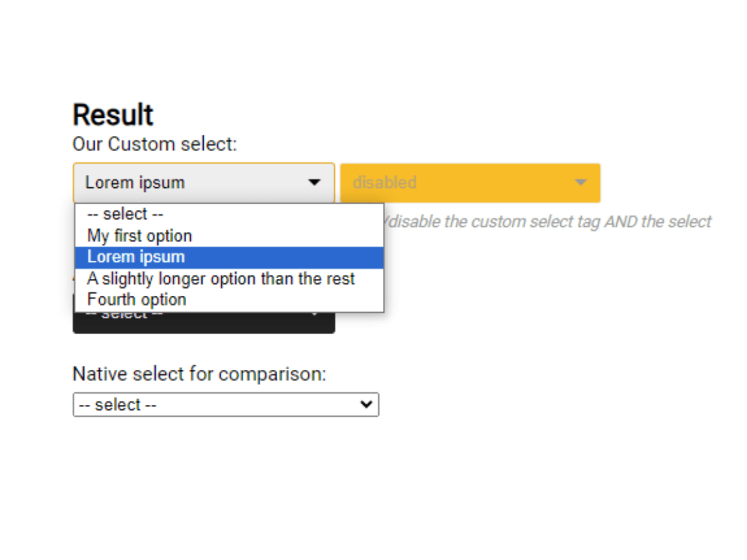Click the "Lorem ipsum" text in the custom select
This screenshot has width=747, height=560.
[x=135, y=183]
